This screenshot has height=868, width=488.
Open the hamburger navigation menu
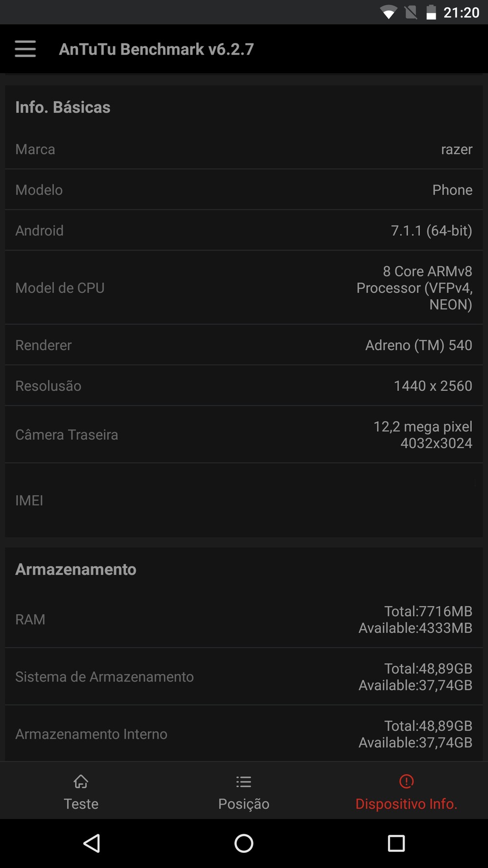coord(25,49)
